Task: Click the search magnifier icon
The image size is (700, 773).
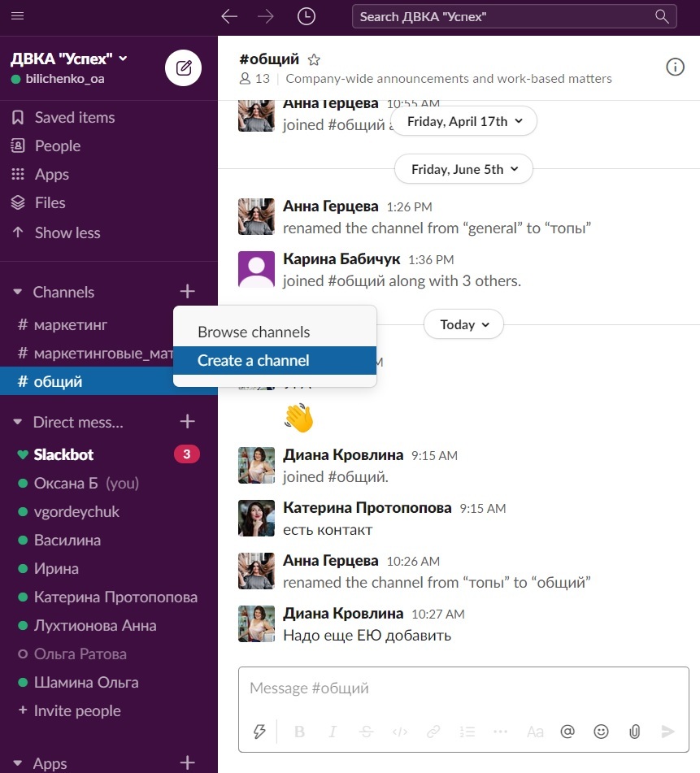Action: (x=662, y=16)
